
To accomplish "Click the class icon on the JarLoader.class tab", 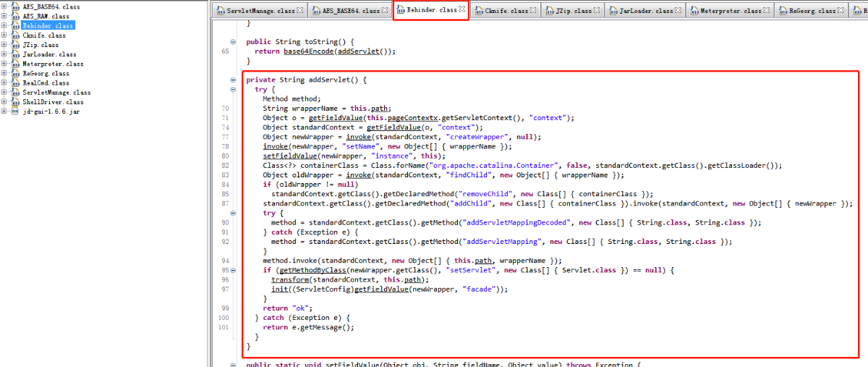I will (614, 11).
